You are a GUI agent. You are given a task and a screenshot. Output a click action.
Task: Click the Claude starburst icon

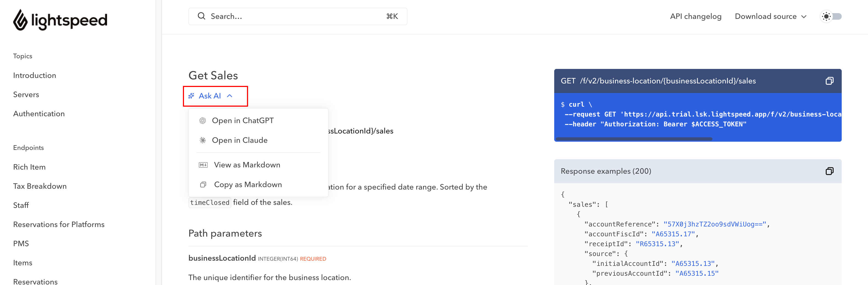203,140
